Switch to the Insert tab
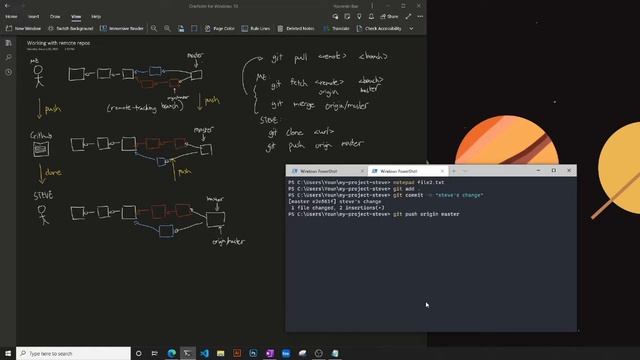 (33, 17)
